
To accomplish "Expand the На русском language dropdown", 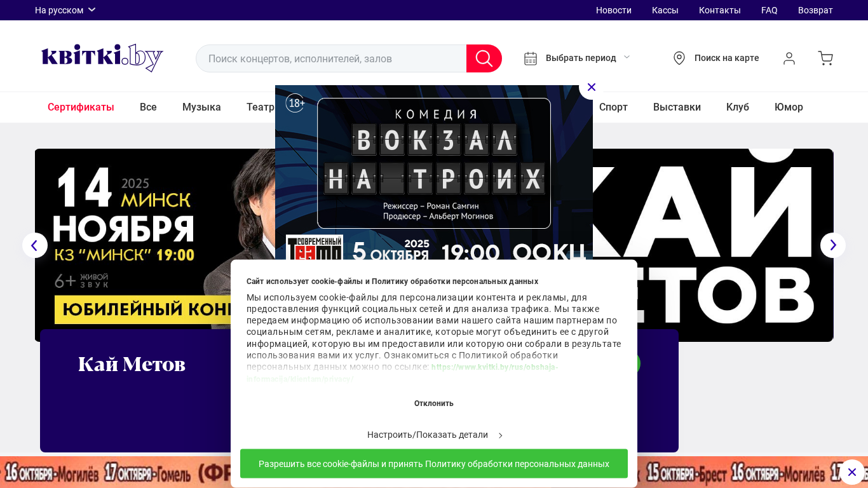I will pos(65,10).
